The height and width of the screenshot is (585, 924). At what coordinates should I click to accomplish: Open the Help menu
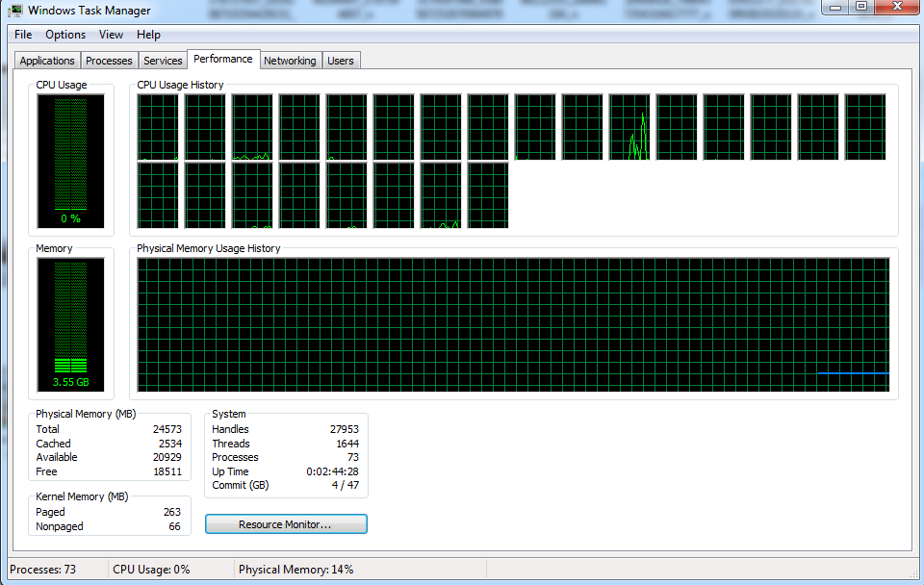(148, 35)
